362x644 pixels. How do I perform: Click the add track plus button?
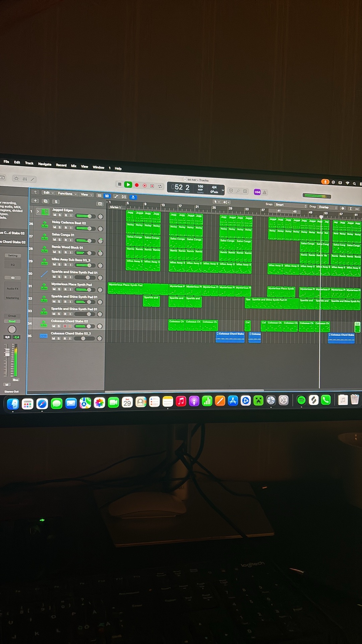pos(36,201)
